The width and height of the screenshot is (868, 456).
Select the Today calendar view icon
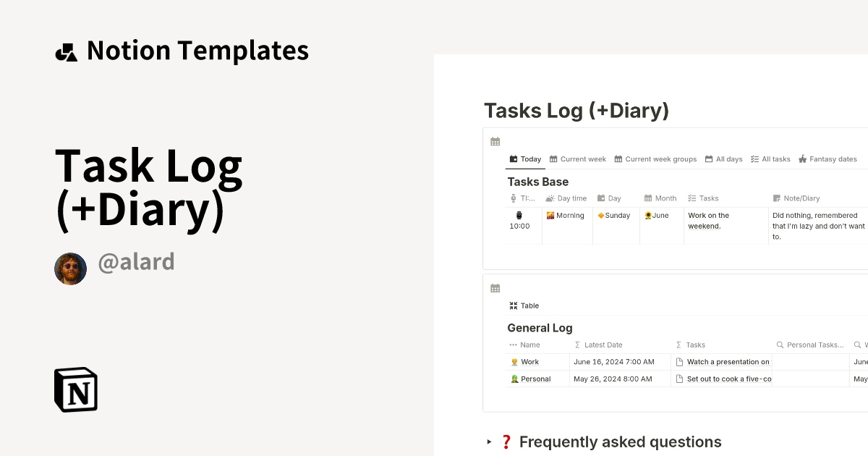[514, 159]
